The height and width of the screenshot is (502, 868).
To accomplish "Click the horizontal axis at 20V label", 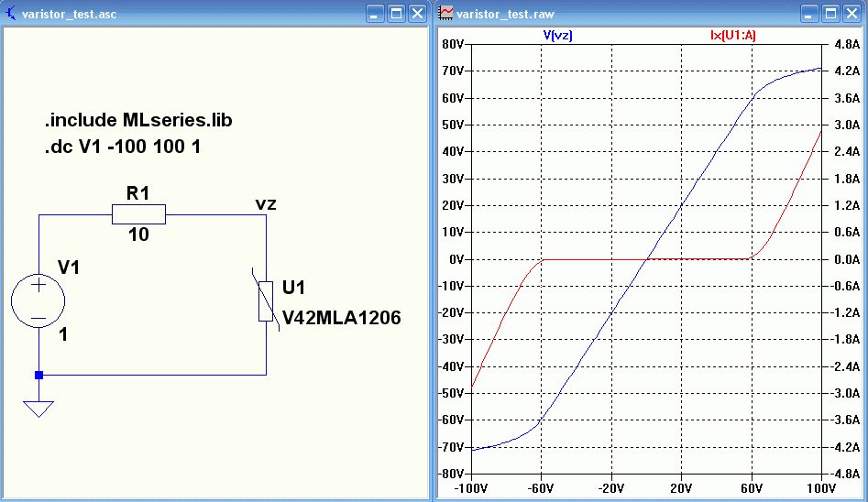I will tap(681, 488).
